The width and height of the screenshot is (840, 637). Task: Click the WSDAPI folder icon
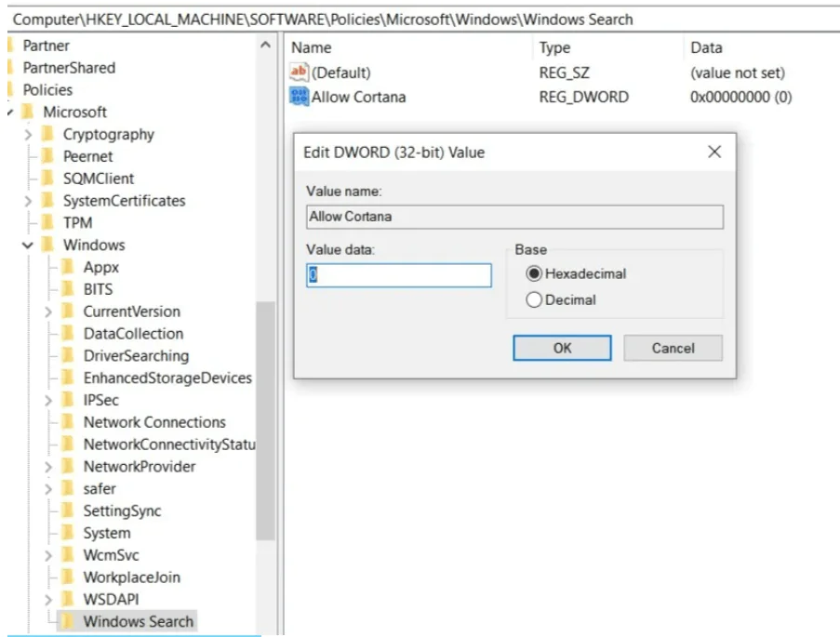click(x=68, y=599)
